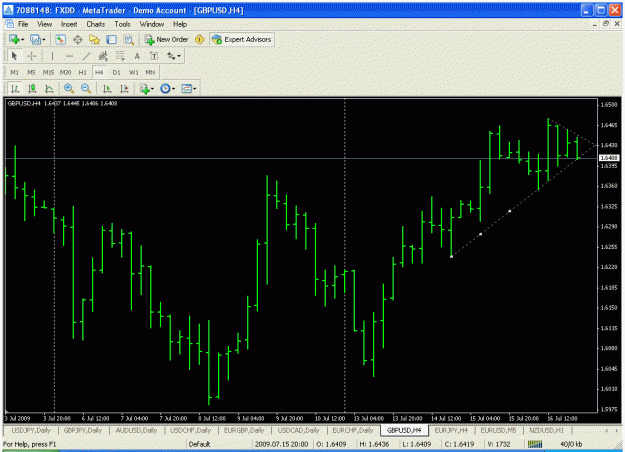Switch to the USDCAD,Daily chart tab
This screenshot has height=452, width=625.
tap(299, 430)
